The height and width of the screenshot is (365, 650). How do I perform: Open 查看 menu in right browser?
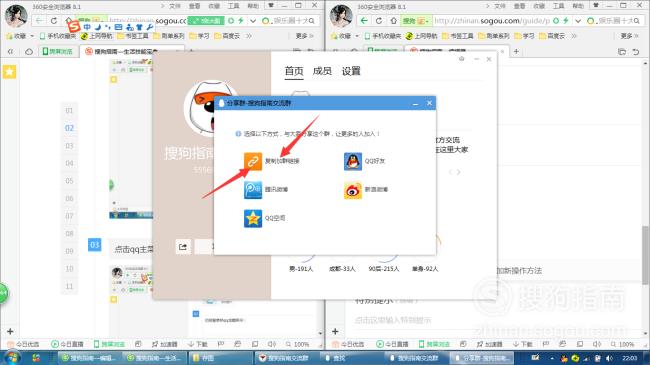519,6
